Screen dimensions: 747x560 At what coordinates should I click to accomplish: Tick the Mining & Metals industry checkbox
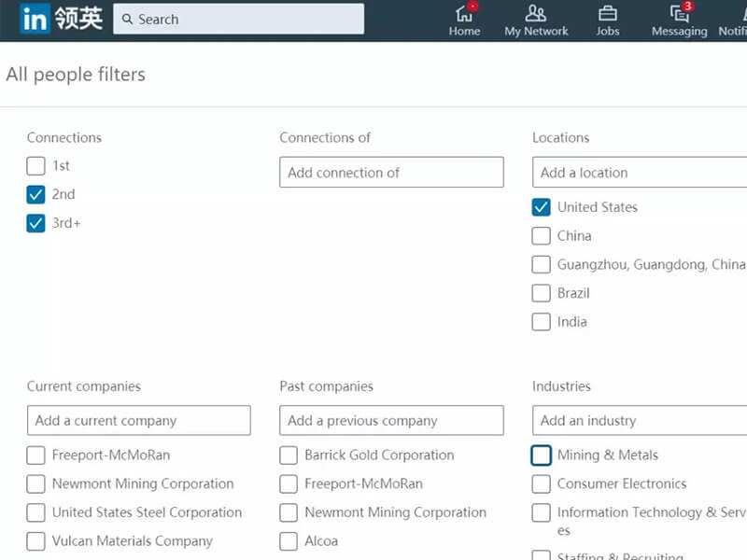click(541, 455)
